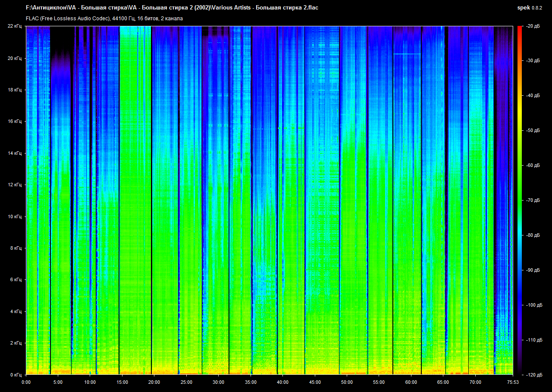Click the 0 кГц frequency label
The height and width of the screenshot is (392, 552).
pos(16,375)
